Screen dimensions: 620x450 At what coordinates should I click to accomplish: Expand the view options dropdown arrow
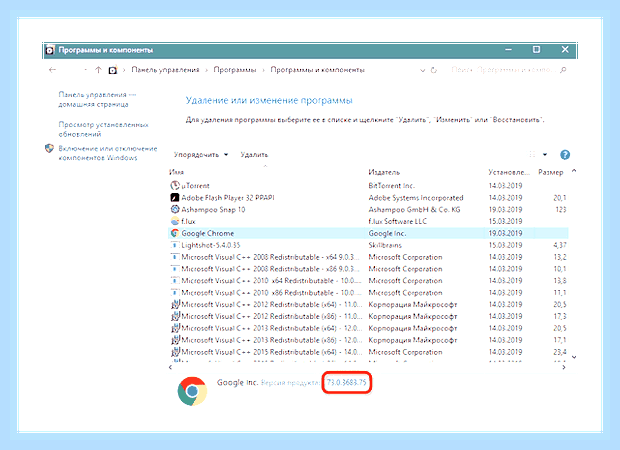point(545,155)
